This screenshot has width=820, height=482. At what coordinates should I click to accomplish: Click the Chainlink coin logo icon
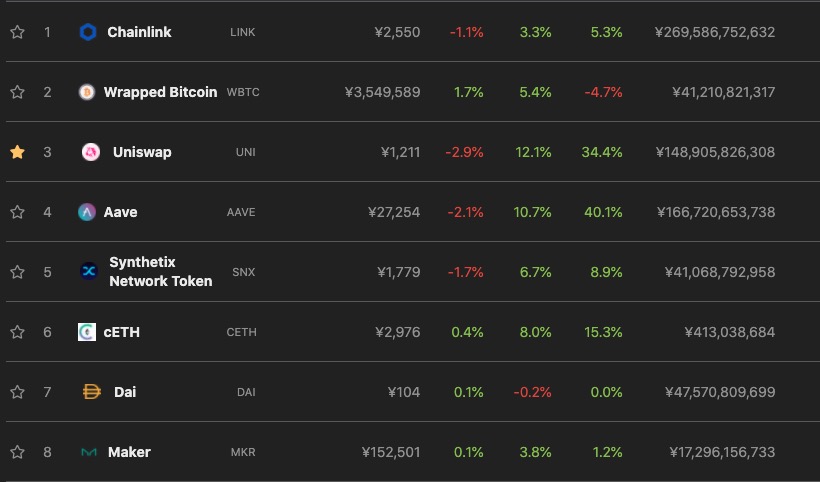(87, 32)
